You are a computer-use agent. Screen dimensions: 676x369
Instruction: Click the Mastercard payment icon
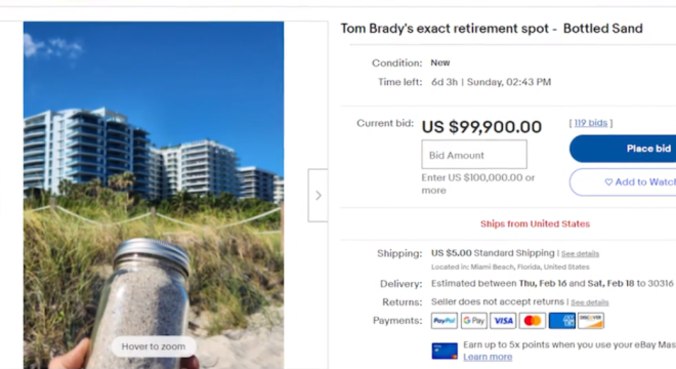pyautogui.click(x=532, y=321)
